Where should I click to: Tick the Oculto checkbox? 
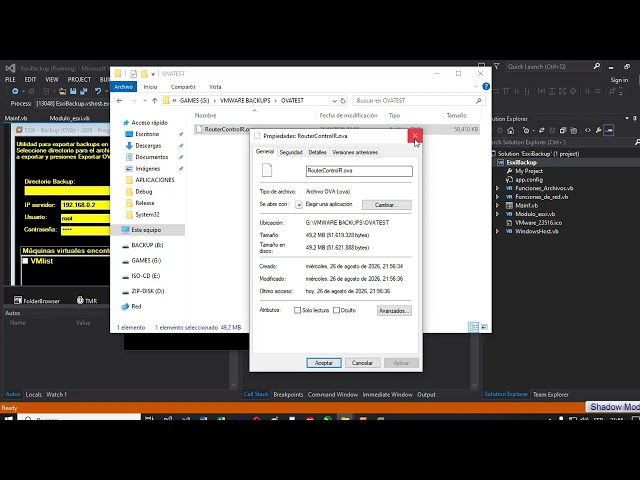[x=336, y=310]
